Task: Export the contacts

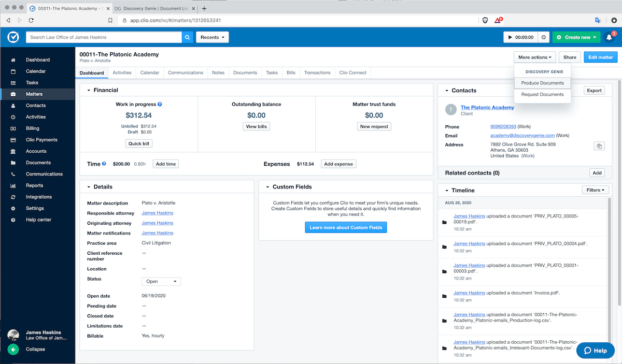Action: click(595, 91)
